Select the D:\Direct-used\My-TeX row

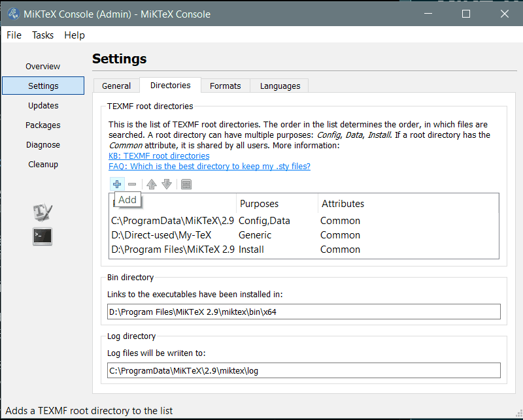(170, 234)
